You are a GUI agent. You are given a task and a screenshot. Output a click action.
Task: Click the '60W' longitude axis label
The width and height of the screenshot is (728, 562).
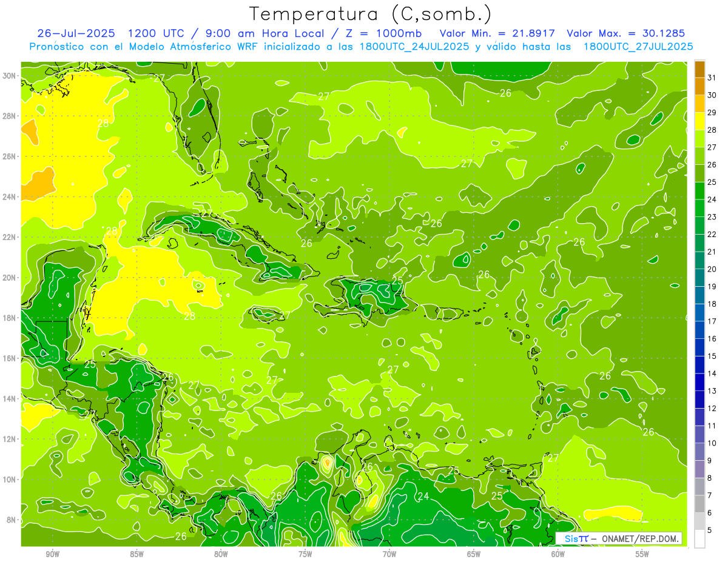(x=558, y=554)
